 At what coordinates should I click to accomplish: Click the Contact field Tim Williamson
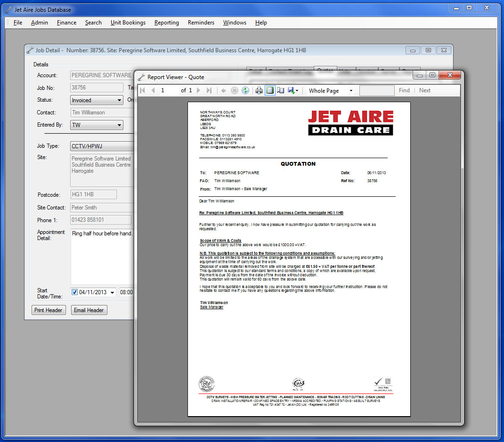point(102,113)
